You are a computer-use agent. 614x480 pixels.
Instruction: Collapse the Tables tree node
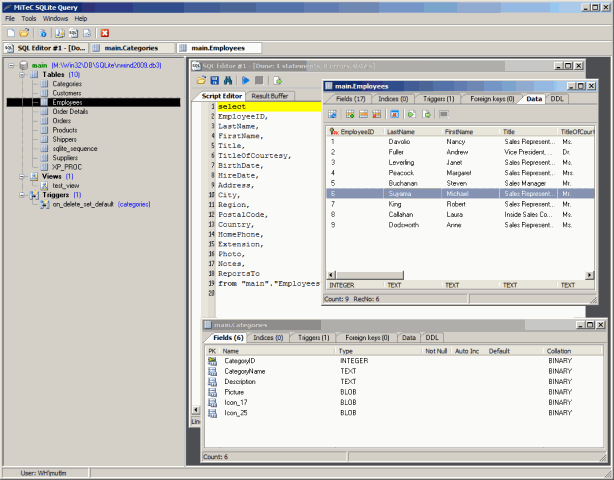22,74
